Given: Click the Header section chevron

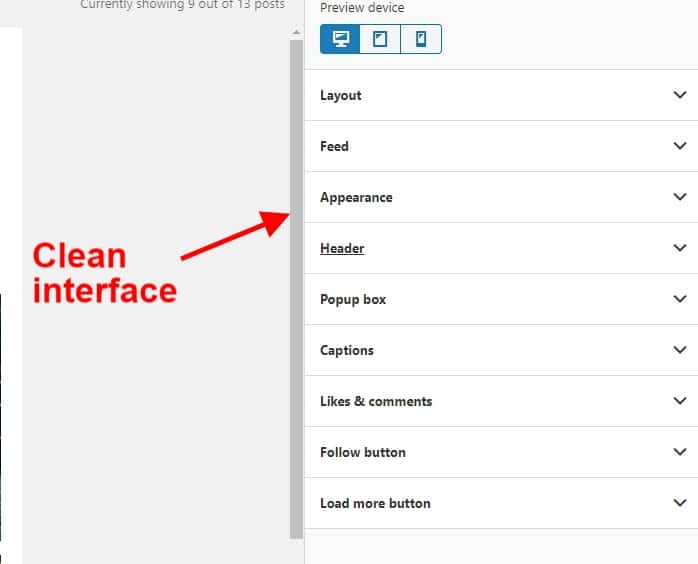Looking at the screenshot, I should [x=680, y=248].
